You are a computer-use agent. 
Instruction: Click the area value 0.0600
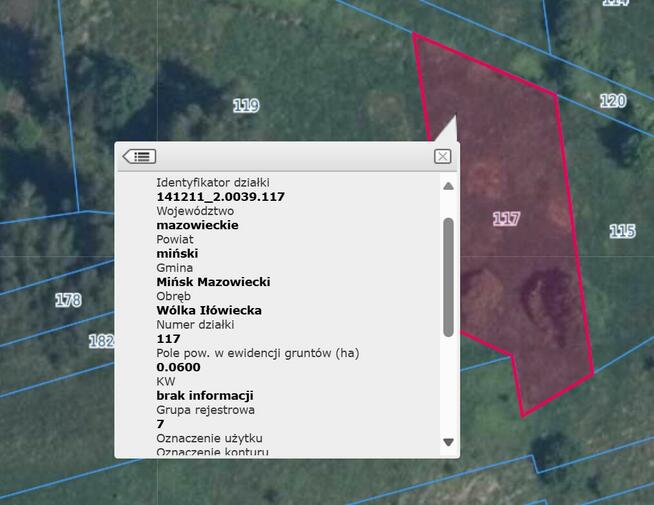point(179,367)
